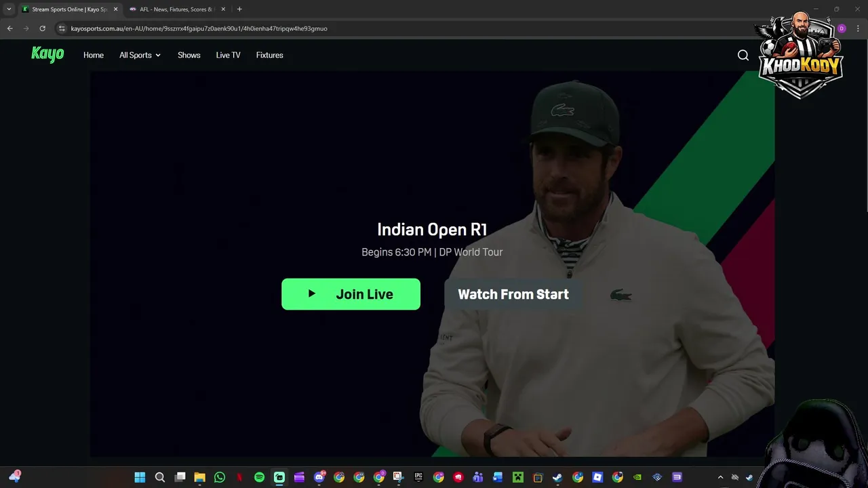868x488 pixels.
Task: Open NVIDIA app from taskbar
Action: (x=637, y=477)
